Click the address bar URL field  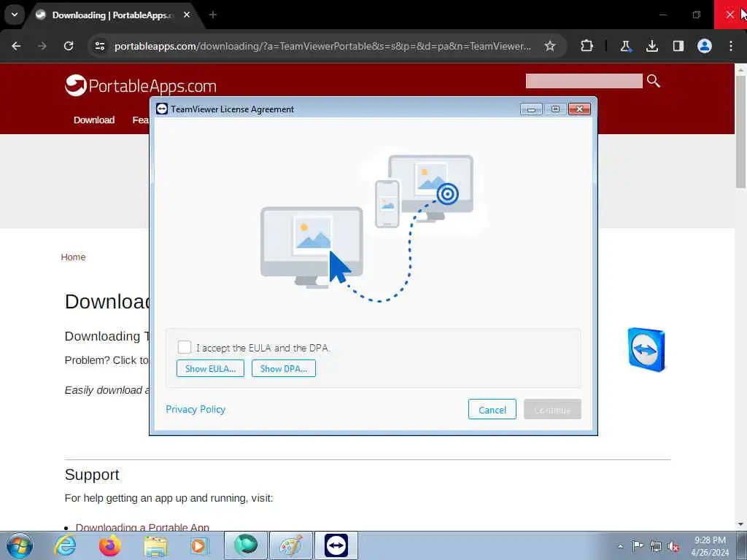point(322,46)
